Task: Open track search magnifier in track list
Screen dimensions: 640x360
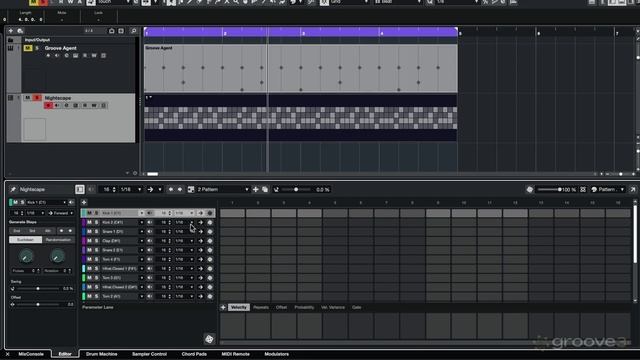Action: point(133,31)
